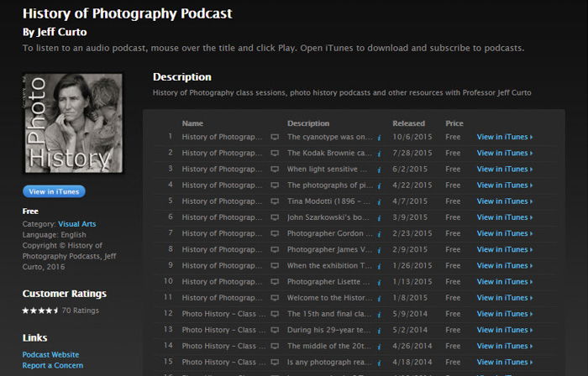
Task: Click the video icon for row 14
Action: point(275,347)
